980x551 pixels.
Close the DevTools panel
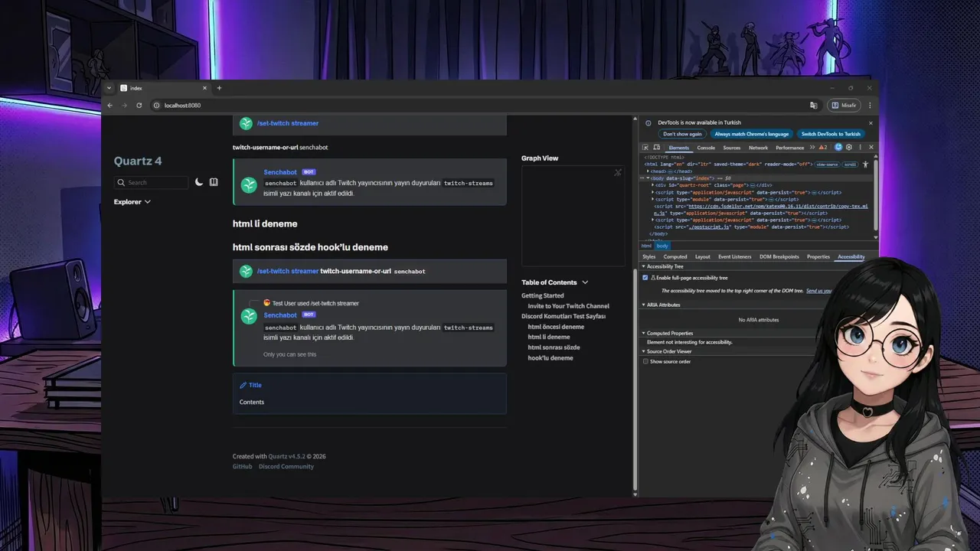871,148
